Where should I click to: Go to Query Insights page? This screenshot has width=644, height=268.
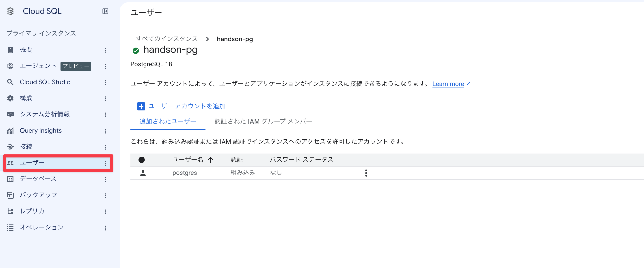point(41,130)
